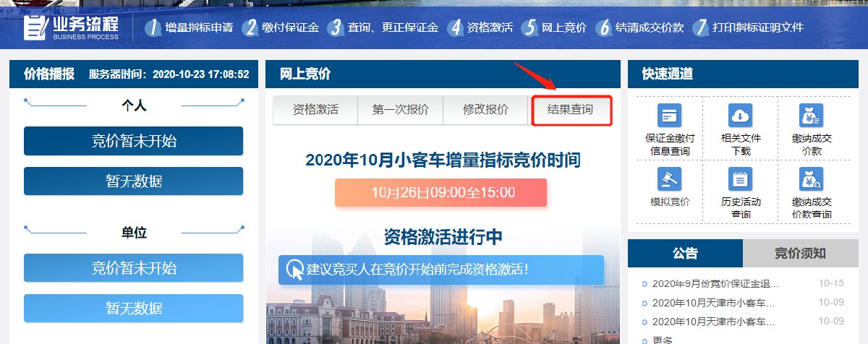The width and height of the screenshot is (868, 344).
Task: Click 更多 to view more announcements
Action: click(663, 340)
